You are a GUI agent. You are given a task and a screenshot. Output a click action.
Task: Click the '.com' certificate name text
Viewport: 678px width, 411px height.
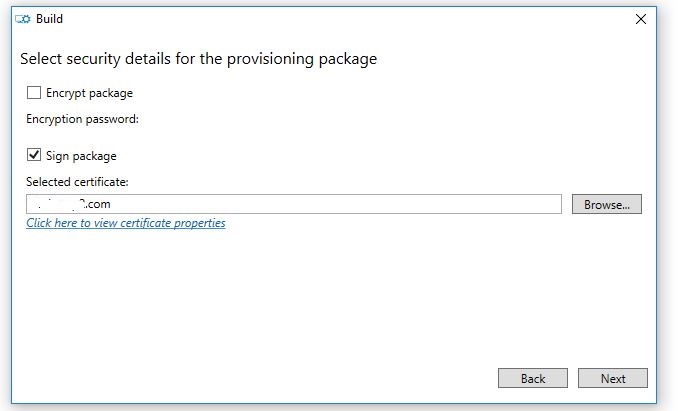(97, 204)
